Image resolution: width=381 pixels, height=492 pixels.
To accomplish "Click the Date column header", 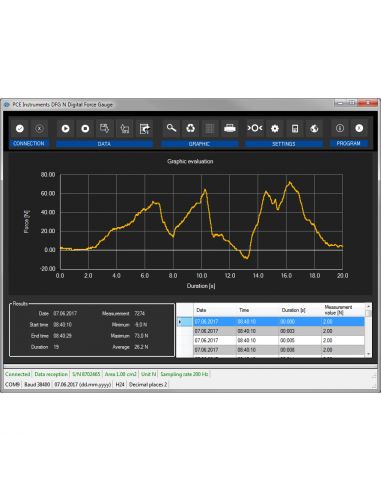I will tap(215, 310).
